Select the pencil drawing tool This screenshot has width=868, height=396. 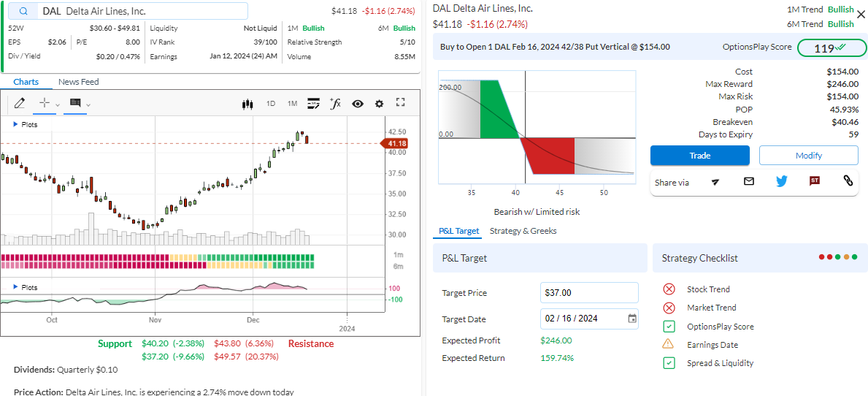[x=20, y=103]
